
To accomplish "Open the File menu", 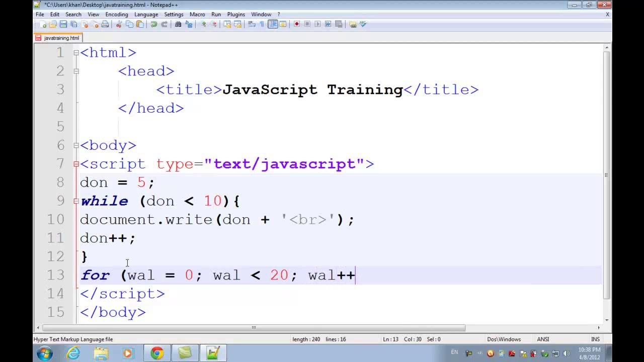I will [40, 15].
